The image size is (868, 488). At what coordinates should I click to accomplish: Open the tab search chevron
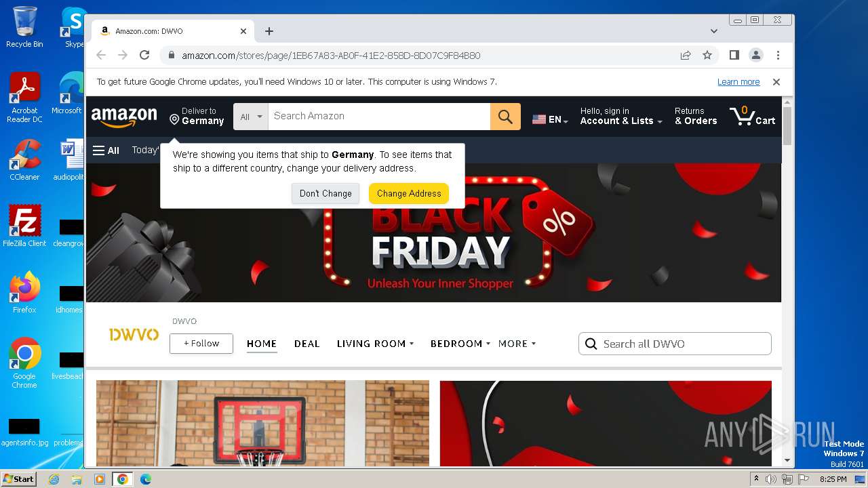coord(714,31)
